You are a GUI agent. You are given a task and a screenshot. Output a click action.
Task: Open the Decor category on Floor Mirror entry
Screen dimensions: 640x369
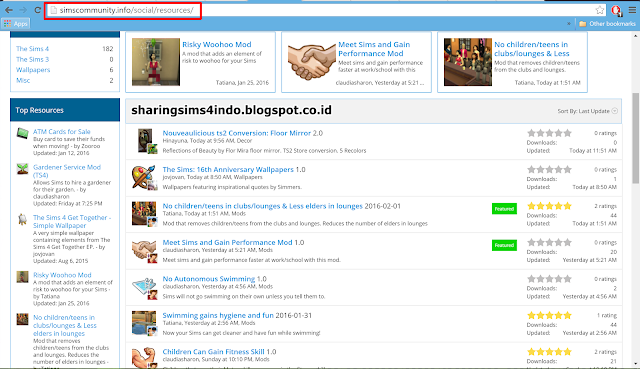[x=244, y=141]
